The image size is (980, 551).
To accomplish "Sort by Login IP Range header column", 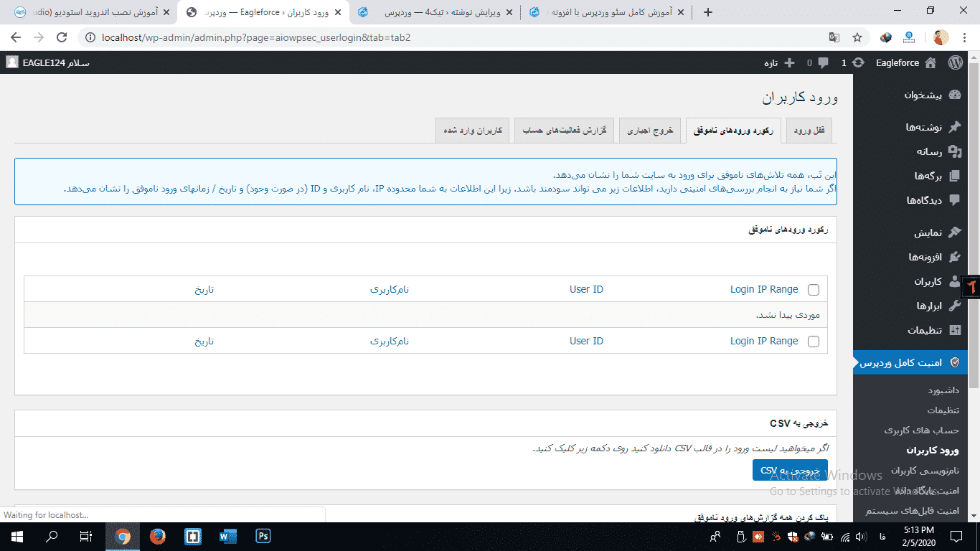I will point(764,289).
